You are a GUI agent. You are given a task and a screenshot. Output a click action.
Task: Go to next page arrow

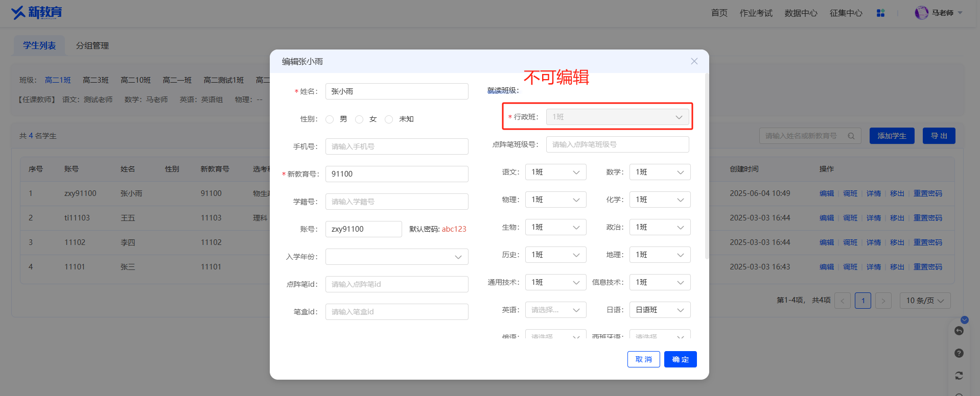[x=883, y=301]
